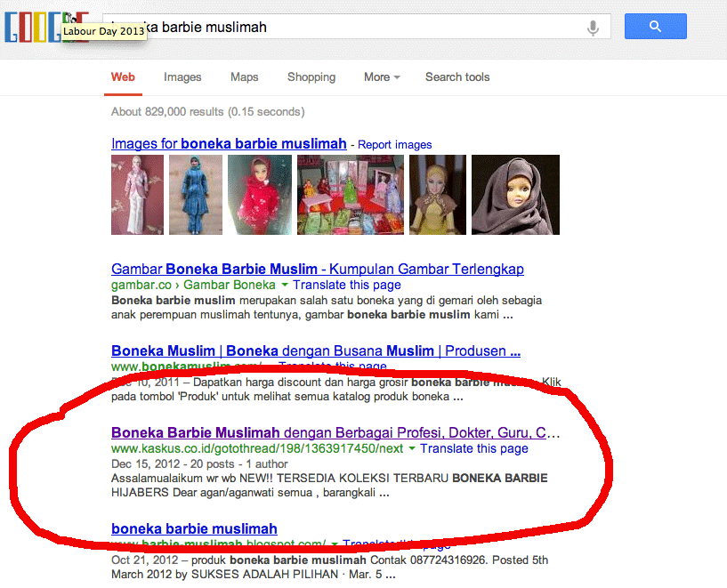Screen dimensions: 727x588
Task: Click the Google Labour Day doodle logo
Action: pyautogui.click(x=46, y=27)
